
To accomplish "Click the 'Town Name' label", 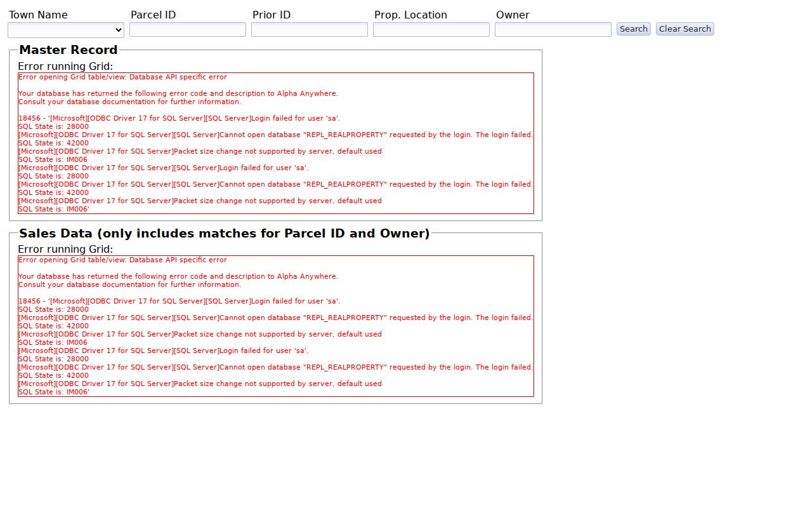I will (38, 15).
